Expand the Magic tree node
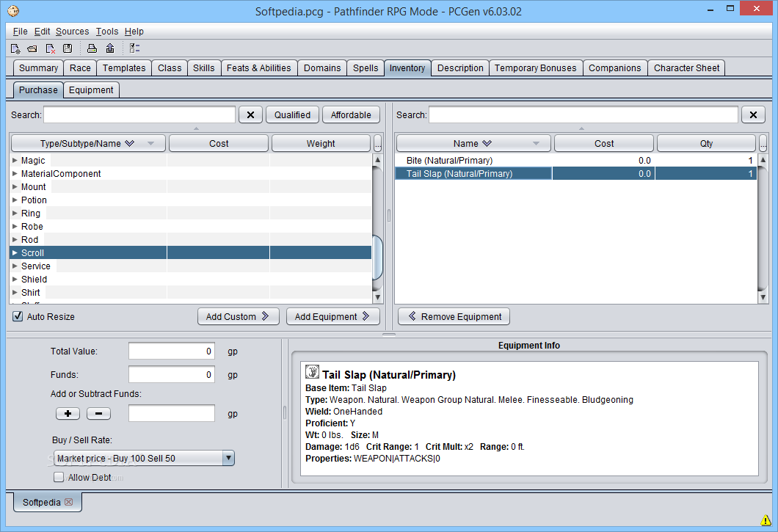 tap(15, 160)
